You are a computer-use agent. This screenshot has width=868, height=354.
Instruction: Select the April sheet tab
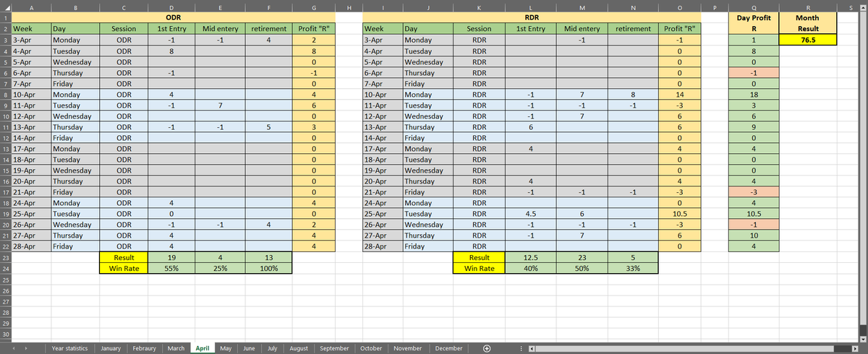203,348
